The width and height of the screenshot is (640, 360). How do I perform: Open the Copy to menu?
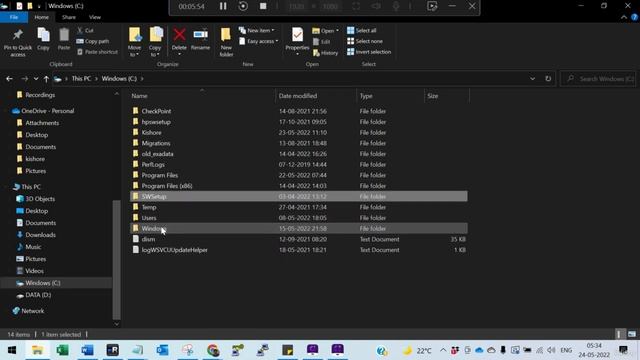point(155,42)
